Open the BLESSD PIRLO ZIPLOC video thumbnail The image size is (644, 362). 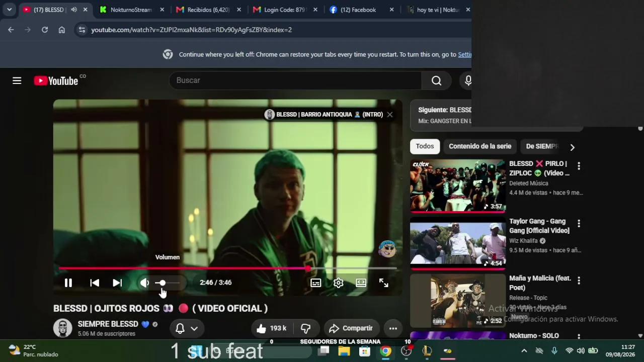tap(458, 186)
